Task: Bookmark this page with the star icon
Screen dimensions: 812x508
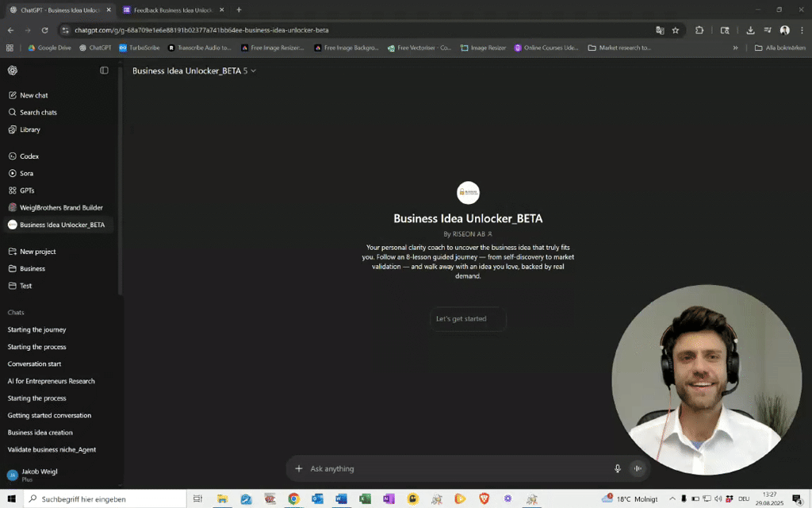Action: (x=676, y=30)
